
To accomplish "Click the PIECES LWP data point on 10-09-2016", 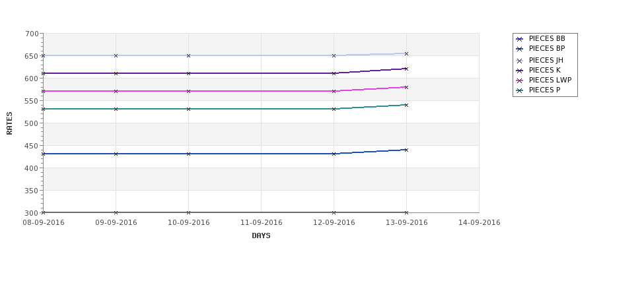I will click(x=188, y=91).
